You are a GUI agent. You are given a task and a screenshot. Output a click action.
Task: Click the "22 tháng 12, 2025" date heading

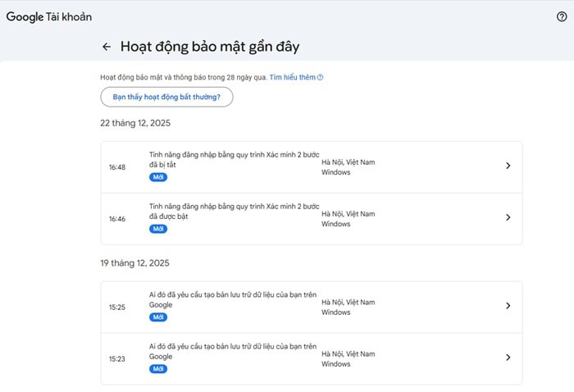pyautogui.click(x=135, y=123)
